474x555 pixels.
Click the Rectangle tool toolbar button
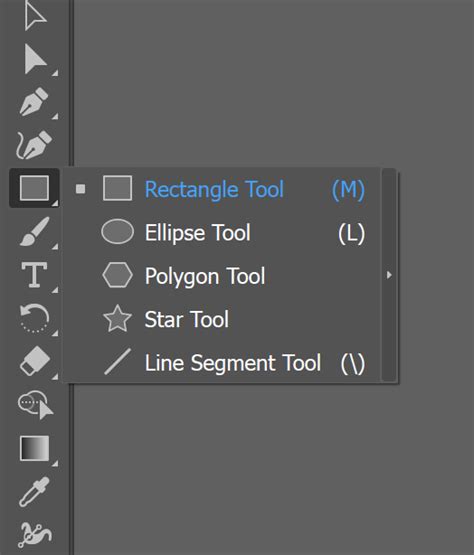pyautogui.click(x=34, y=188)
